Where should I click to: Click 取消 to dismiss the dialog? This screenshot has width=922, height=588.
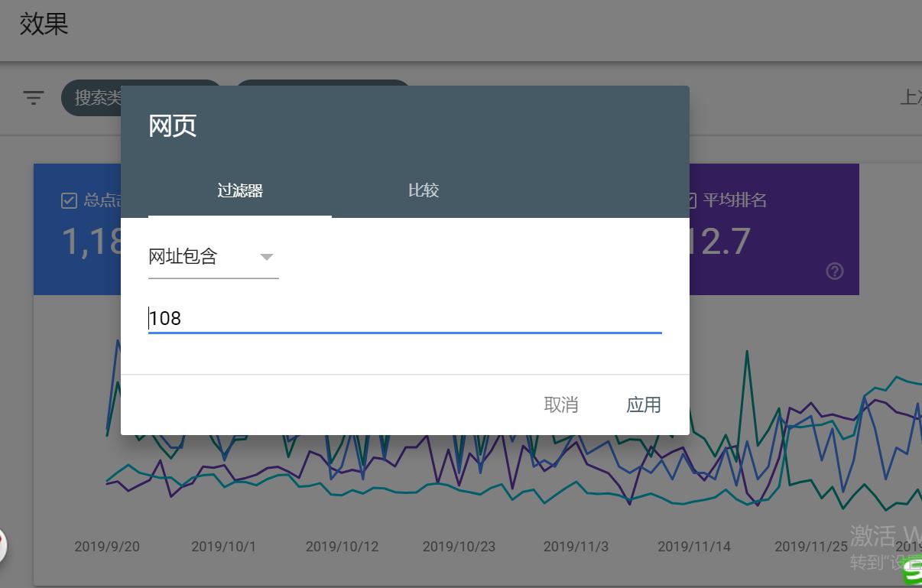(x=560, y=405)
